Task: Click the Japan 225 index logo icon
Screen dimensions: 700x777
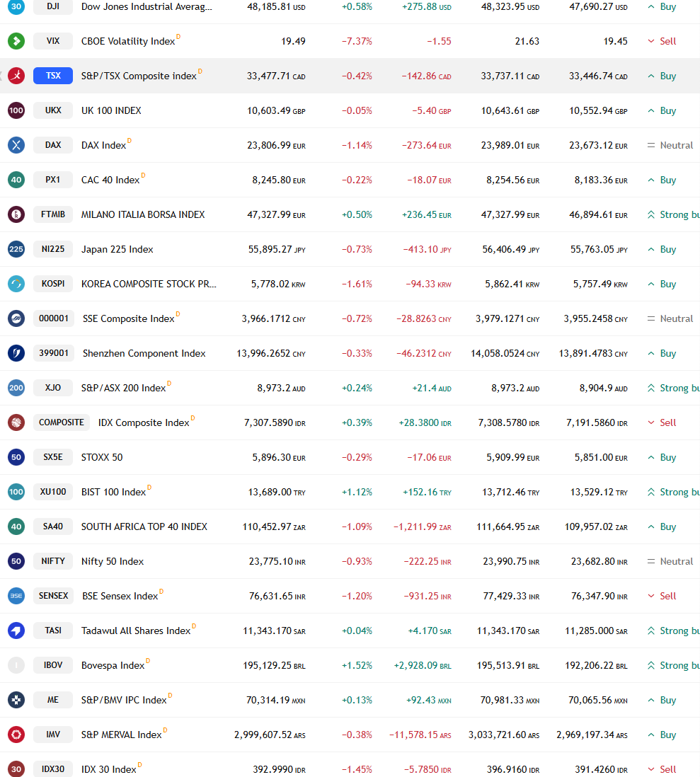Action: click(x=16, y=249)
